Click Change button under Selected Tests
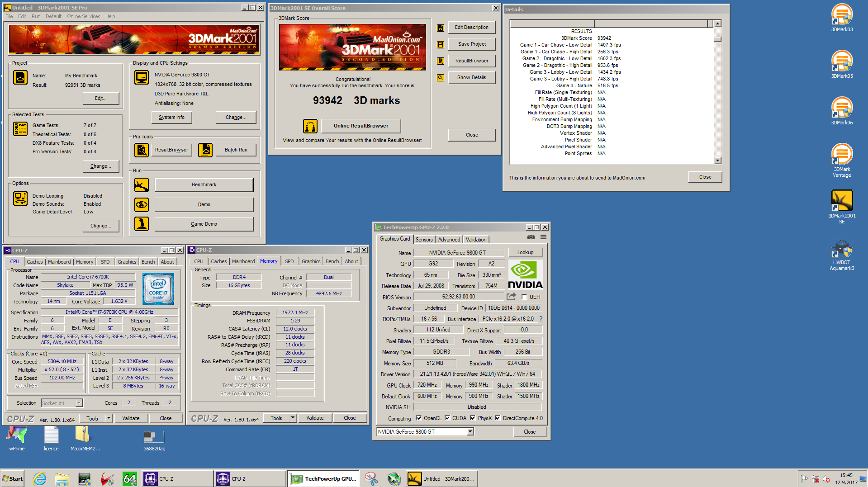Screen dimensions: 868x487 tap(101, 166)
